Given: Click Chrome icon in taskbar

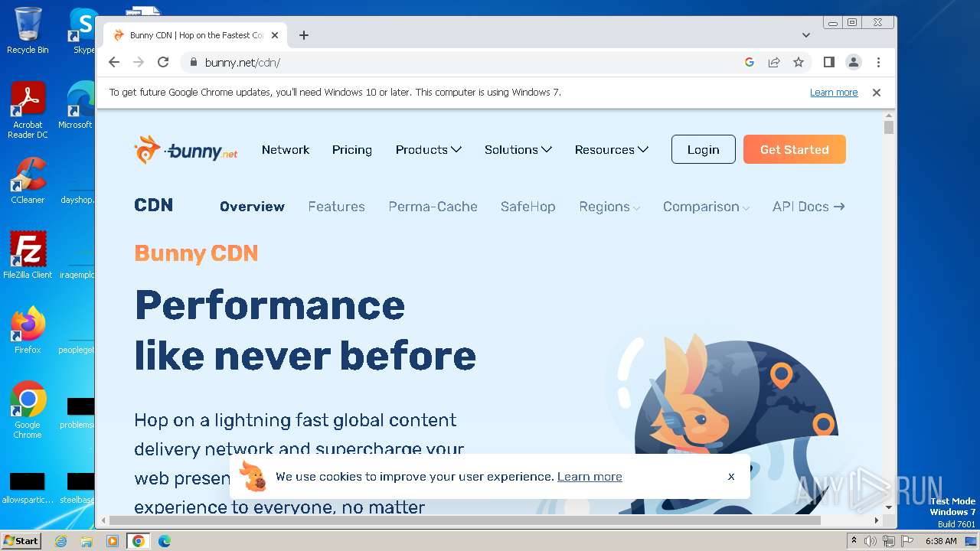Looking at the screenshot, I should coord(138,541).
